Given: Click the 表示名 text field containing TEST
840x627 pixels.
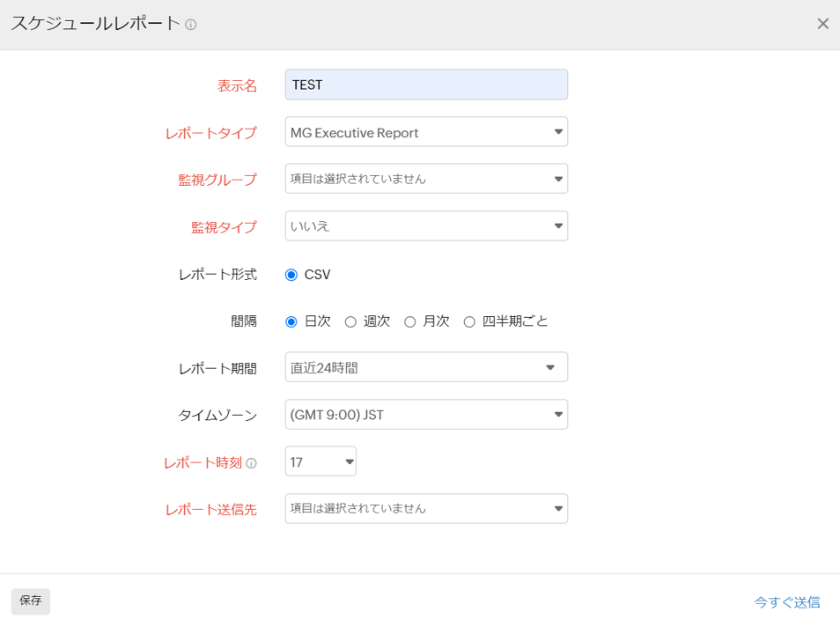Looking at the screenshot, I should pos(425,85).
